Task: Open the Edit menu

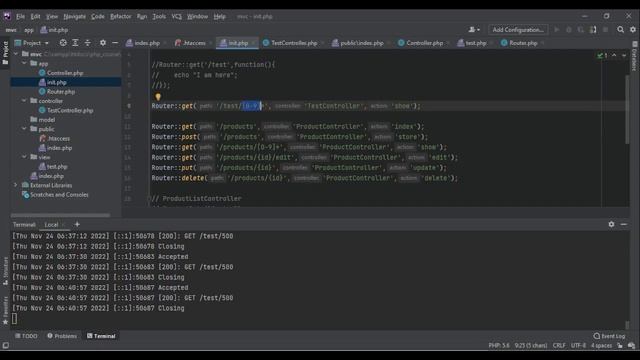Action: coord(36,17)
